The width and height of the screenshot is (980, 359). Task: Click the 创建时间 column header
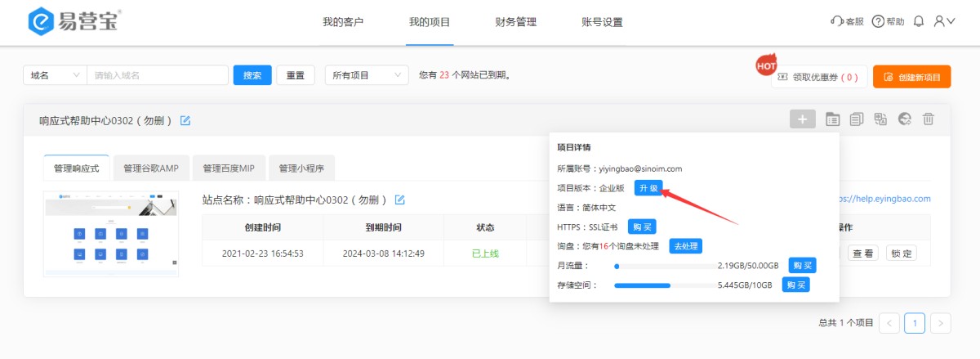tap(262, 227)
